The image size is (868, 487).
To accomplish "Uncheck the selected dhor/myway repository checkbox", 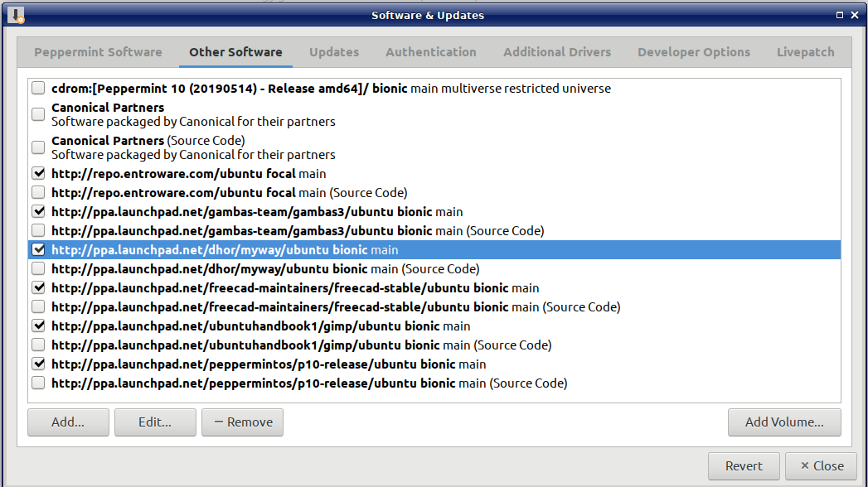I will pos(38,249).
